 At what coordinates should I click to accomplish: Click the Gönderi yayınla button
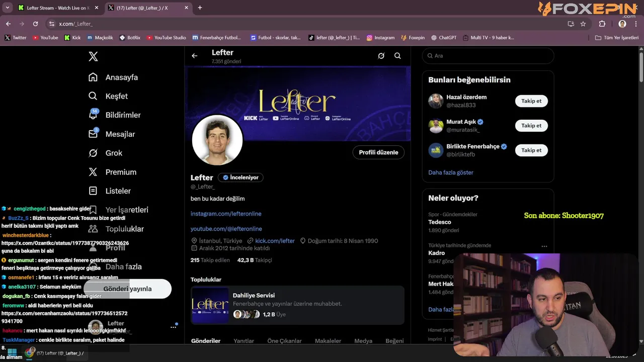click(127, 289)
